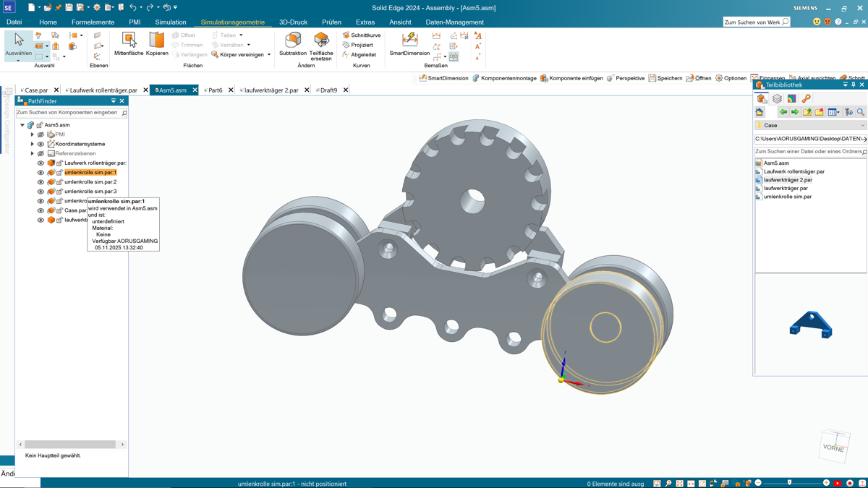
Task: Click Komponente einfügen in command bar
Action: pos(571,78)
